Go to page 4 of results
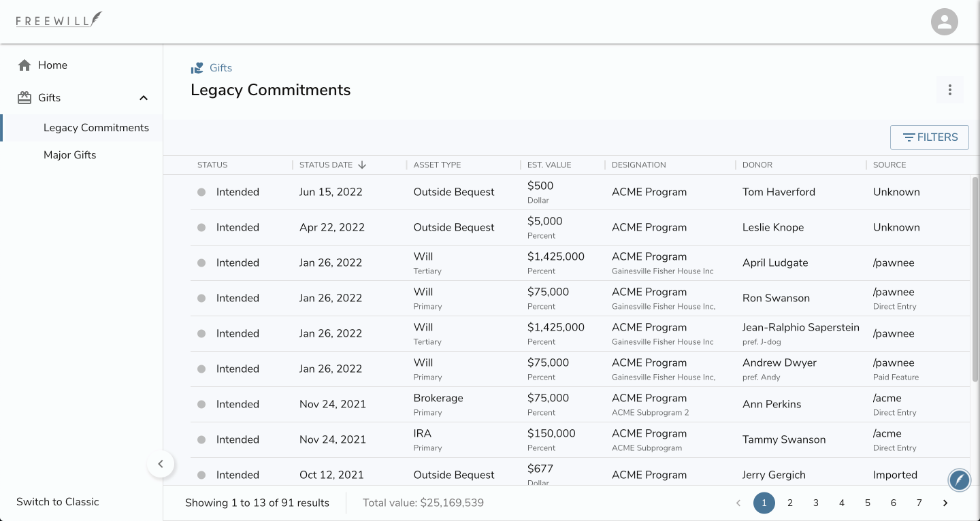Screen dimensions: 980x521 [x=841, y=503]
